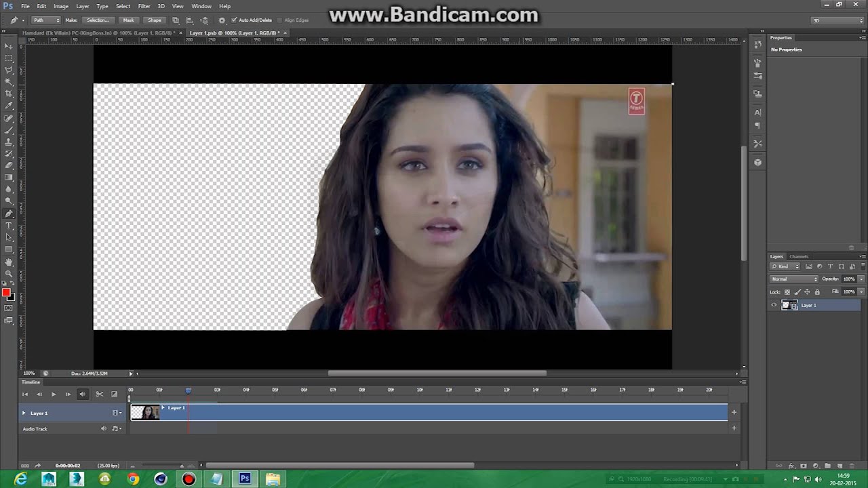Screen dimensions: 868x488
Task: Open the 3D workspace switcher dropdown
Action: point(838,20)
